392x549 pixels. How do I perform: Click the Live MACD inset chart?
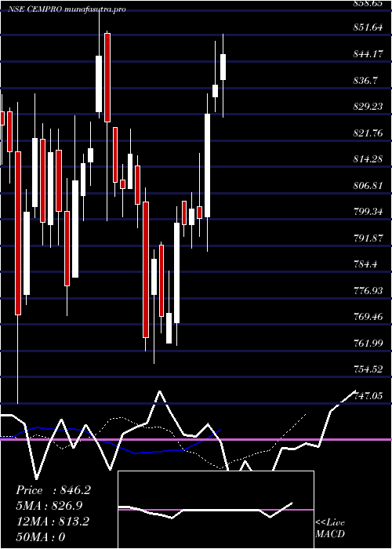tap(216, 510)
